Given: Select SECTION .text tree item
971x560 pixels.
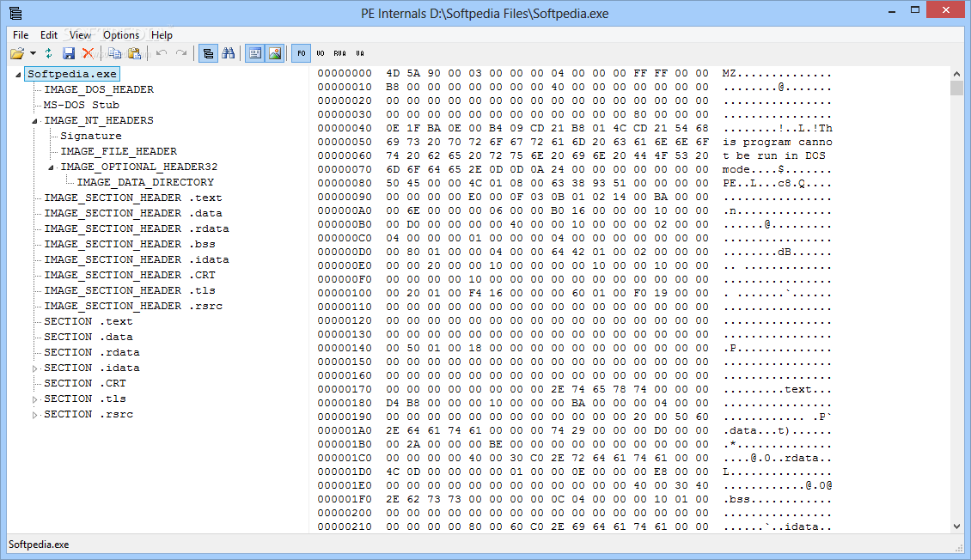Looking at the screenshot, I should 88,322.
